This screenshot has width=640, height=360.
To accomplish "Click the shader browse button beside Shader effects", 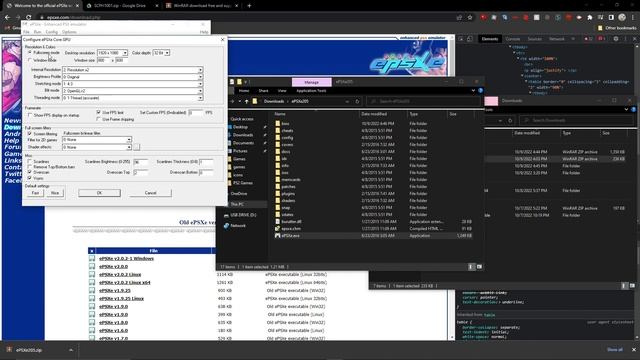I will pyautogui.click(x=136, y=147).
